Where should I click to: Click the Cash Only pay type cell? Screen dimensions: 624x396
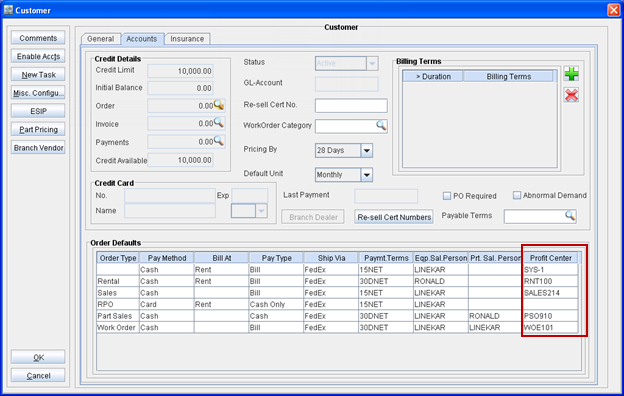coord(276,304)
